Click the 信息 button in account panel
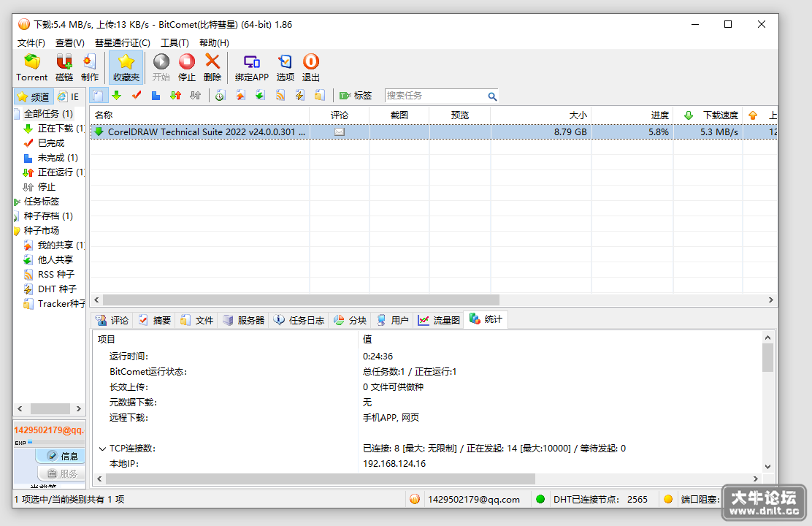 click(61, 456)
